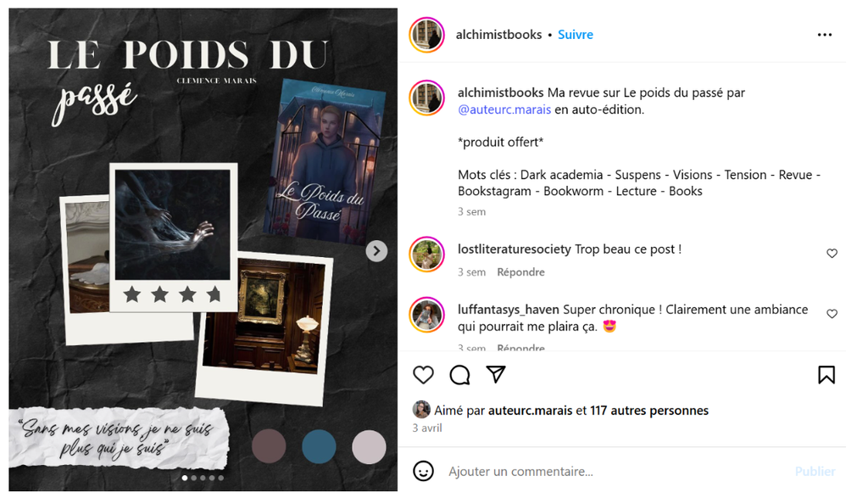
Task: Open comments via speech bubble icon
Action: (x=459, y=375)
